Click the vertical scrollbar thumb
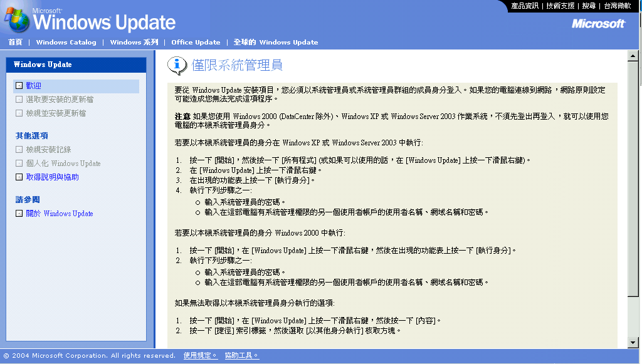The width and height of the screenshot is (642, 364). 633,179
